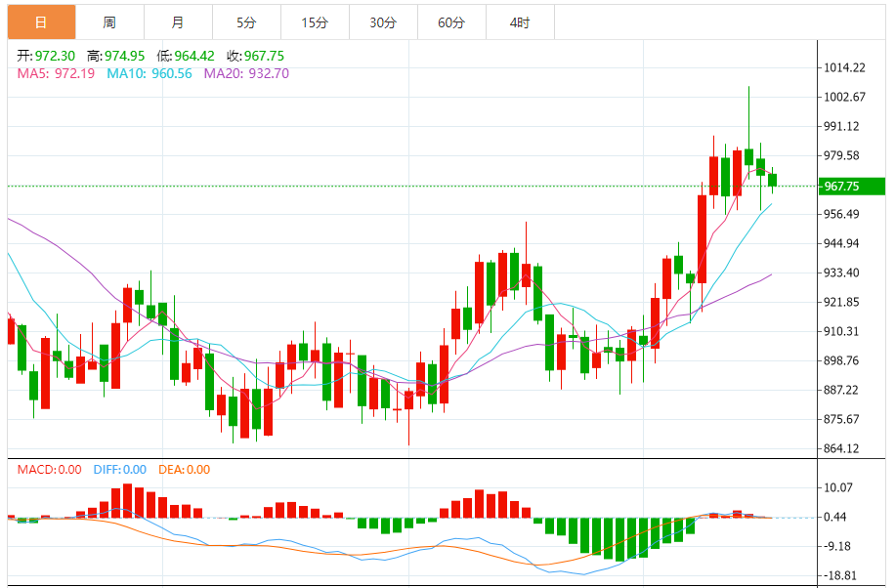896x588 pixels.
Task: Click the MA5: 972.19 indicator label
Action: click(x=56, y=73)
